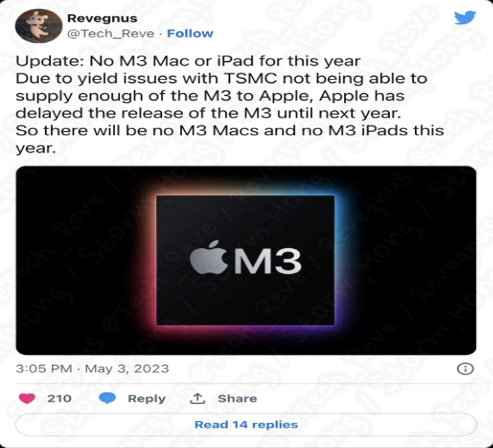Click the tweet text about TSMC yield issues
Image resolution: width=493 pixels, height=448 pixels.
pyautogui.click(x=221, y=96)
